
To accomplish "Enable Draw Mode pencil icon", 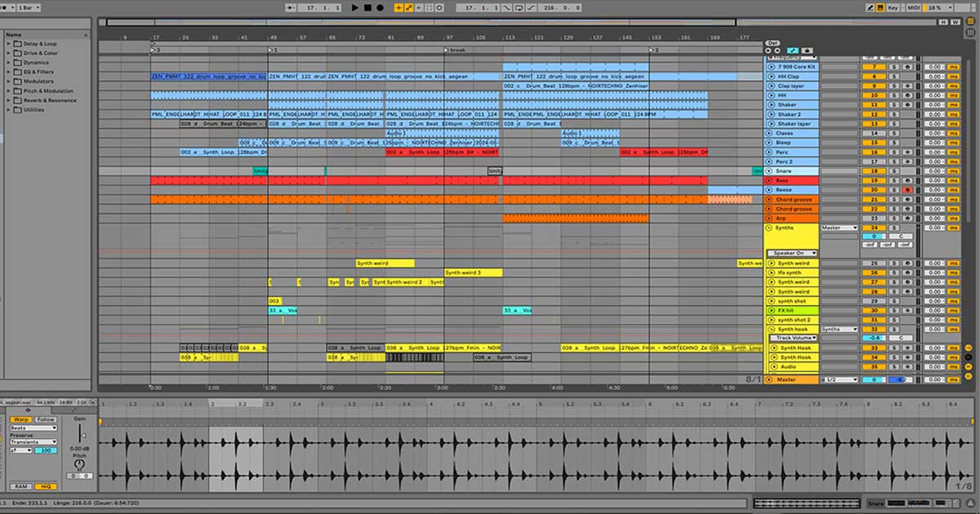I will [869, 7].
